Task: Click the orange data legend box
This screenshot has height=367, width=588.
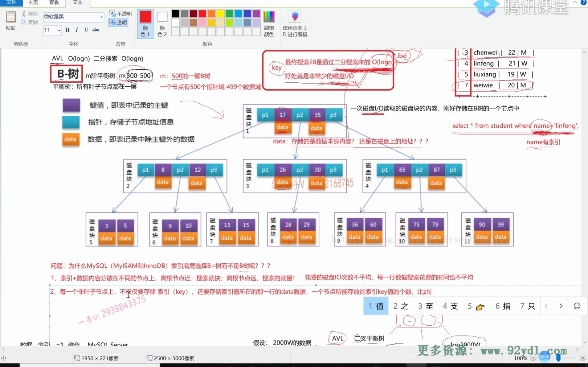Action: pyautogui.click(x=70, y=140)
